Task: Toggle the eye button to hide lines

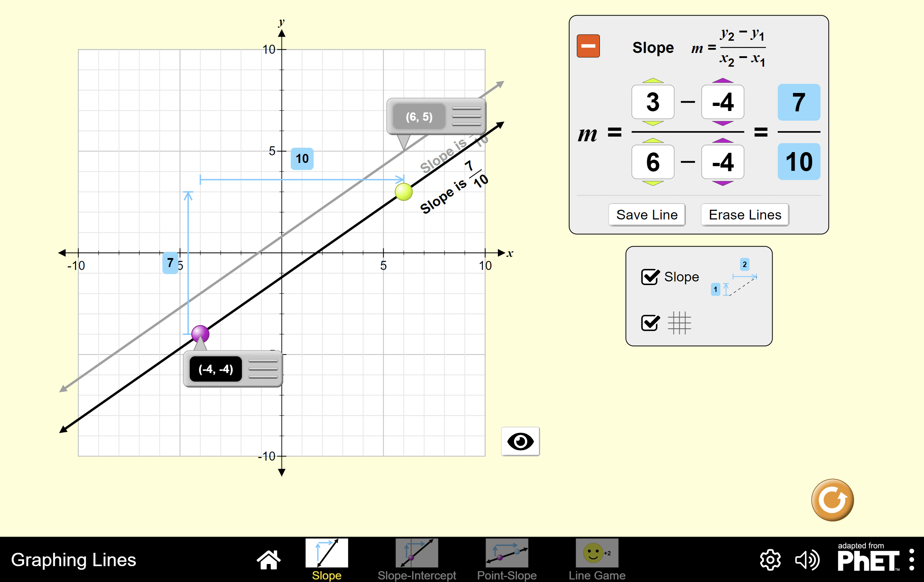Action: (x=520, y=441)
